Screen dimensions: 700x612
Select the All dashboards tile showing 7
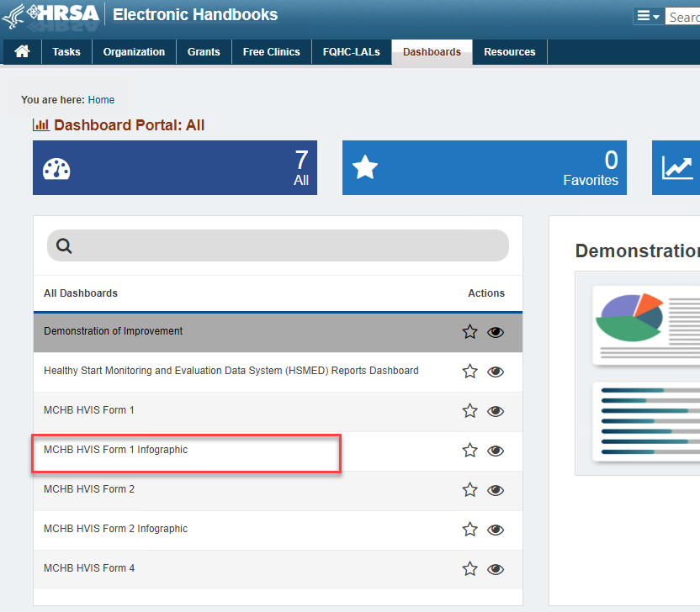[x=175, y=168]
